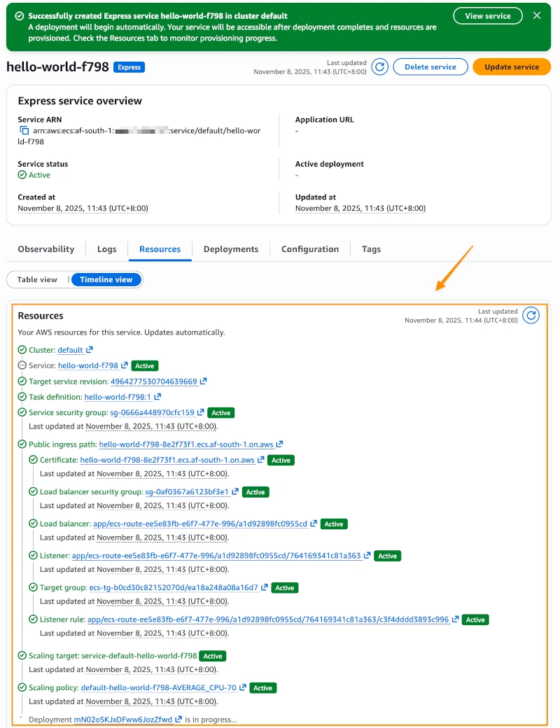Switch to Table view

point(37,279)
